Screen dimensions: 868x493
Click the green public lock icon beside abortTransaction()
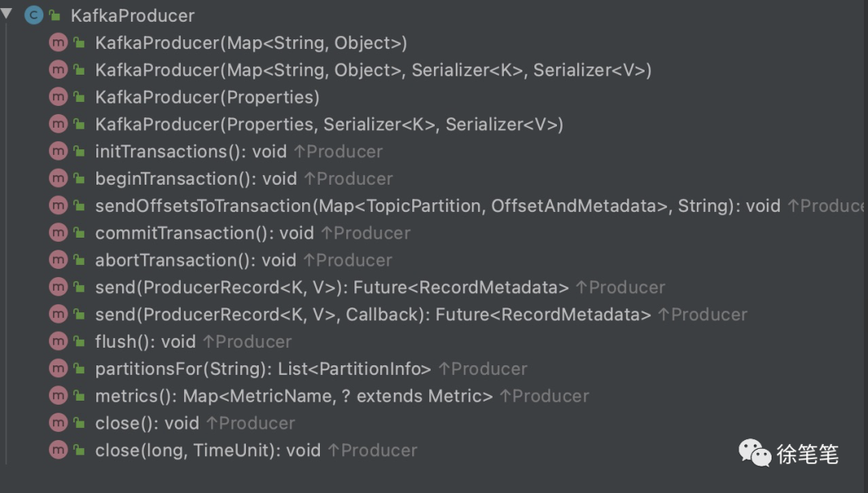point(79,260)
